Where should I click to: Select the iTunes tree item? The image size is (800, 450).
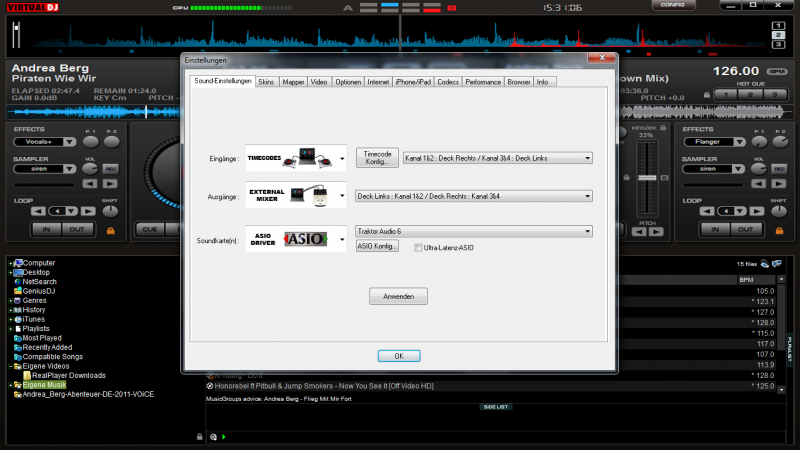(33, 319)
